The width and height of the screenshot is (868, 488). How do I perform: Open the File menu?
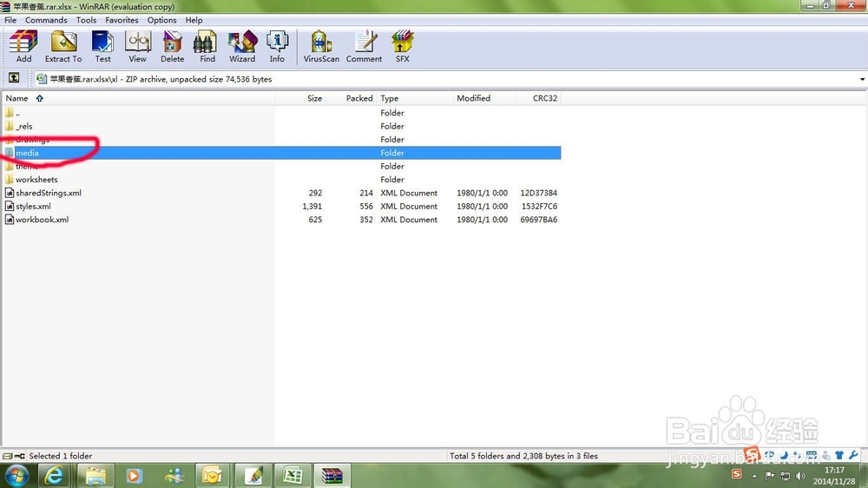tap(10, 20)
